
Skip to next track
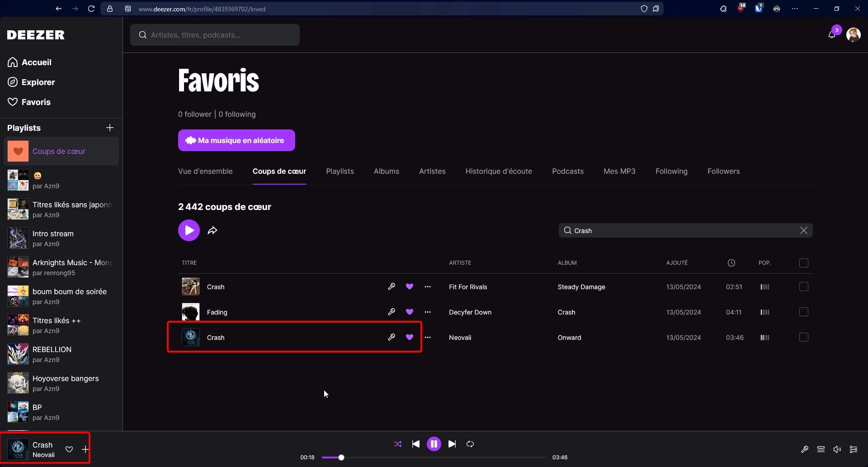[x=452, y=444]
